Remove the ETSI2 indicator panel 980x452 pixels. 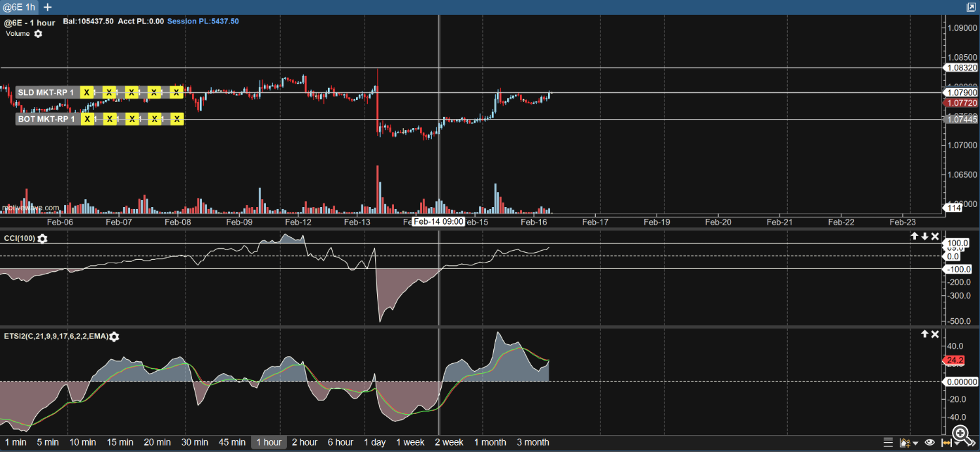click(x=935, y=334)
